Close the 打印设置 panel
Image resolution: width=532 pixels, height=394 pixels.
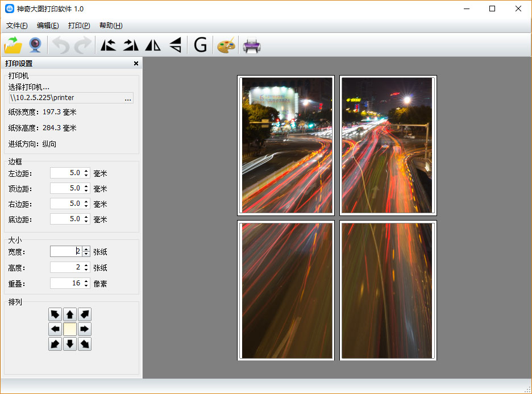[x=136, y=64]
